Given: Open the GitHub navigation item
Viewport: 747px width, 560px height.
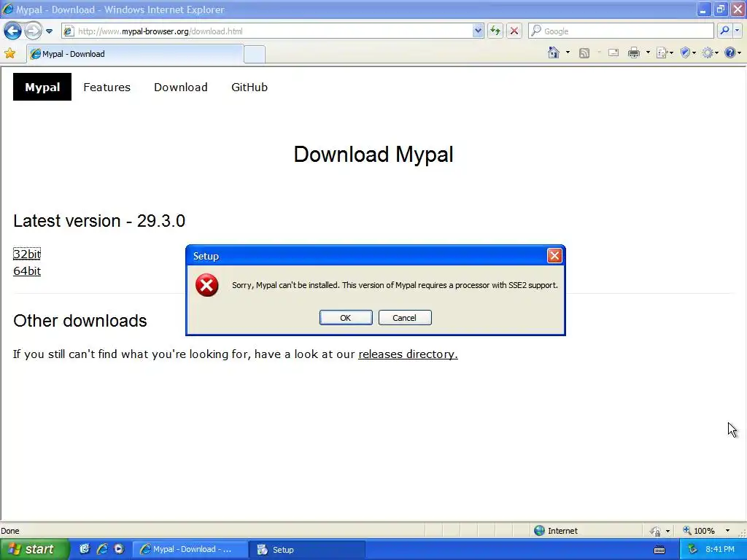Looking at the screenshot, I should [249, 87].
